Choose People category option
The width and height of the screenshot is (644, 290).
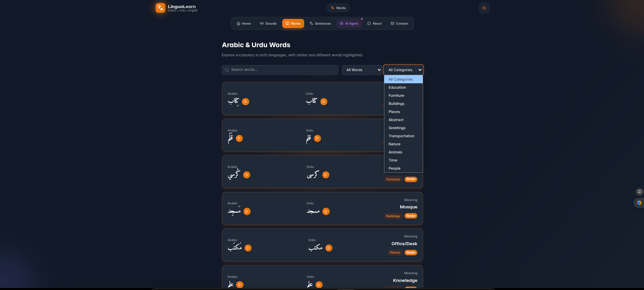coord(404,168)
